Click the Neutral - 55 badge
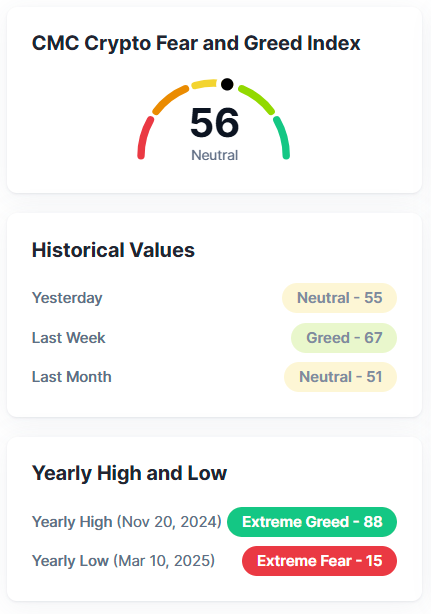Screen dimensions: 431x614 339,298
